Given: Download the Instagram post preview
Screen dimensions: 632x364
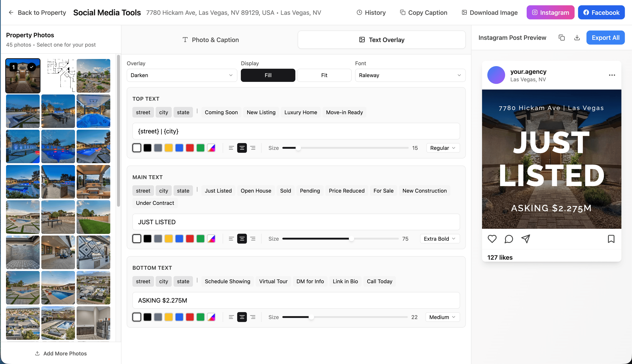Looking at the screenshot, I should click(x=577, y=38).
